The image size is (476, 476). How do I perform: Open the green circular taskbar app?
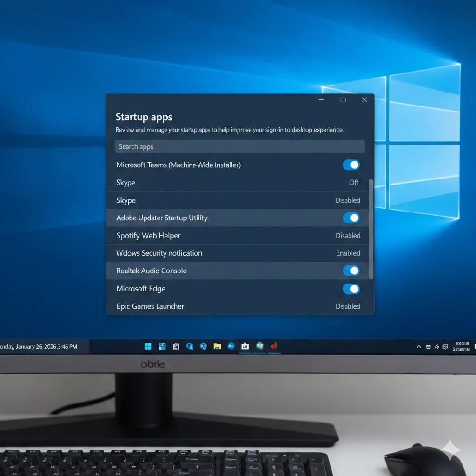[x=260, y=346]
